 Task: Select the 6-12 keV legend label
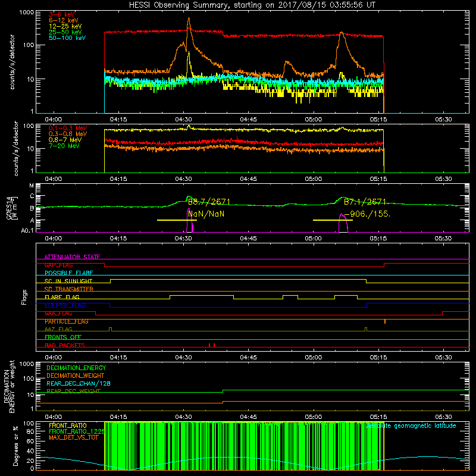[x=64, y=20]
